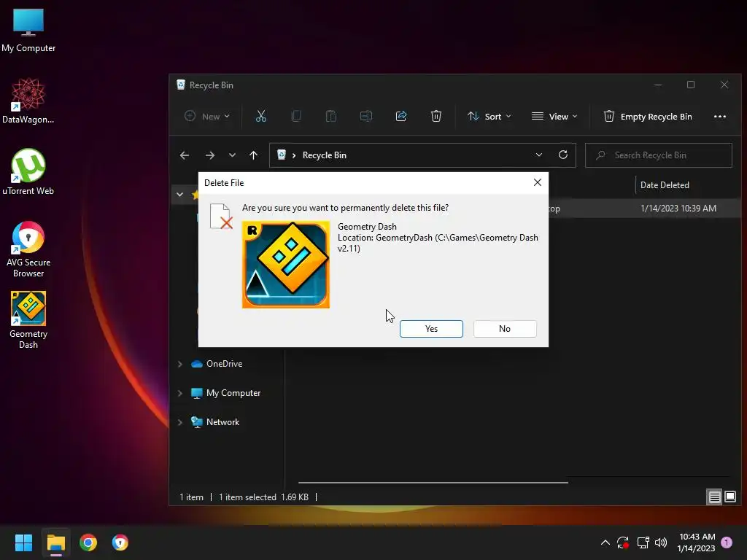The width and height of the screenshot is (747, 560).
Task: Expand the My Computer tree item
Action: coord(179,393)
